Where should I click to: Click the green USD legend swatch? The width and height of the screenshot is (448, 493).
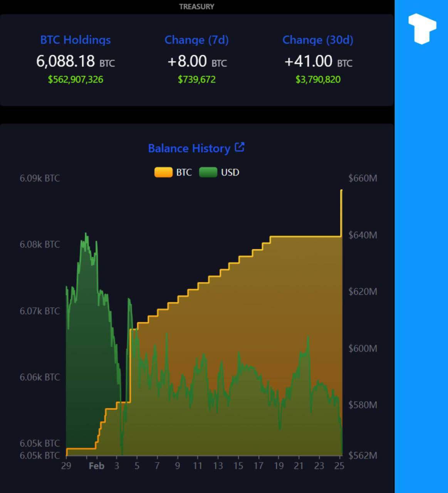[x=208, y=172]
